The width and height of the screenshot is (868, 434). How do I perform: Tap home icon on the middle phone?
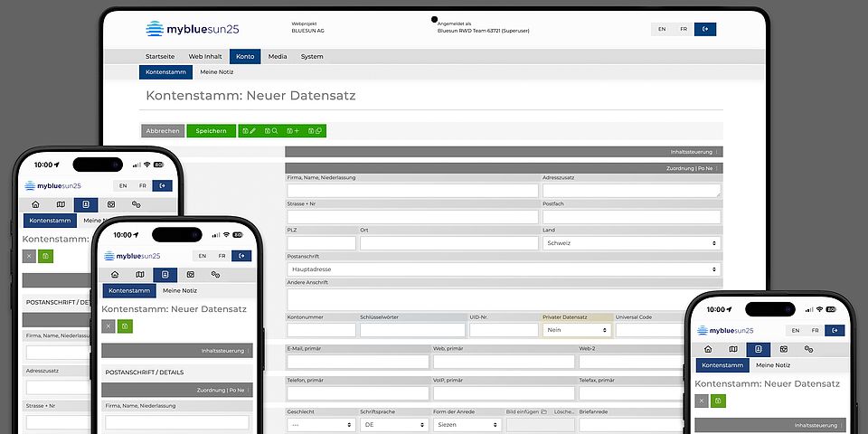[115, 275]
